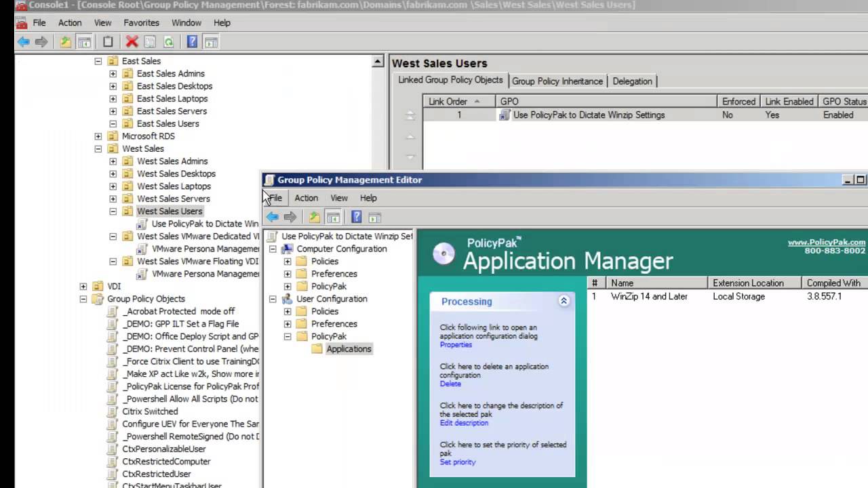
Task: Collapse PolicyPak under User Configuration
Action: pyautogui.click(x=288, y=337)
